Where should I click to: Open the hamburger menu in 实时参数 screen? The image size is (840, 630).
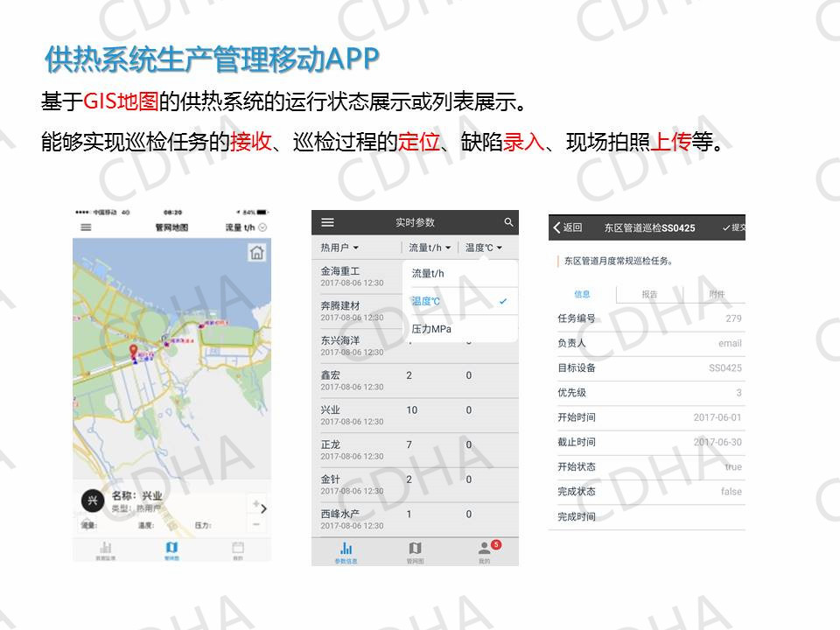click(327, 222)
